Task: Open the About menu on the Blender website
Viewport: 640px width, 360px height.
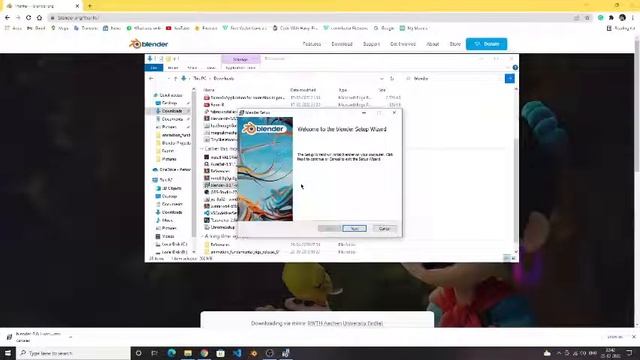Action: click(x=433, y=44)
